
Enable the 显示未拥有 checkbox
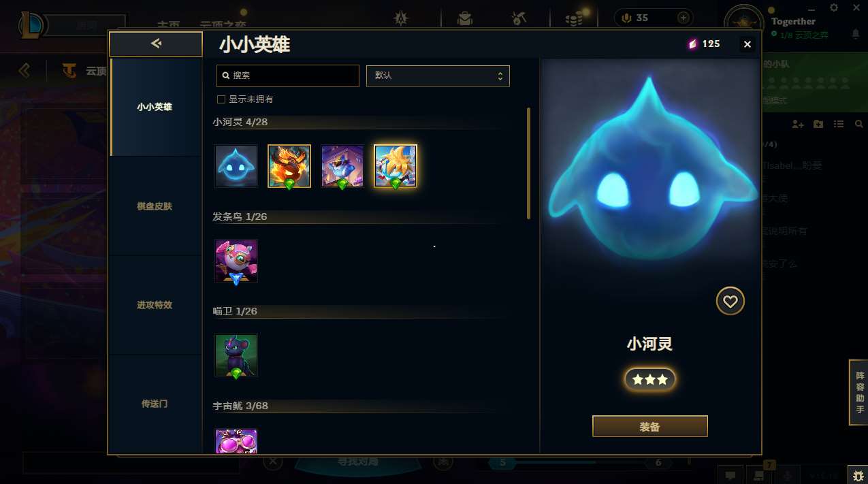click(x=221, y=99)
